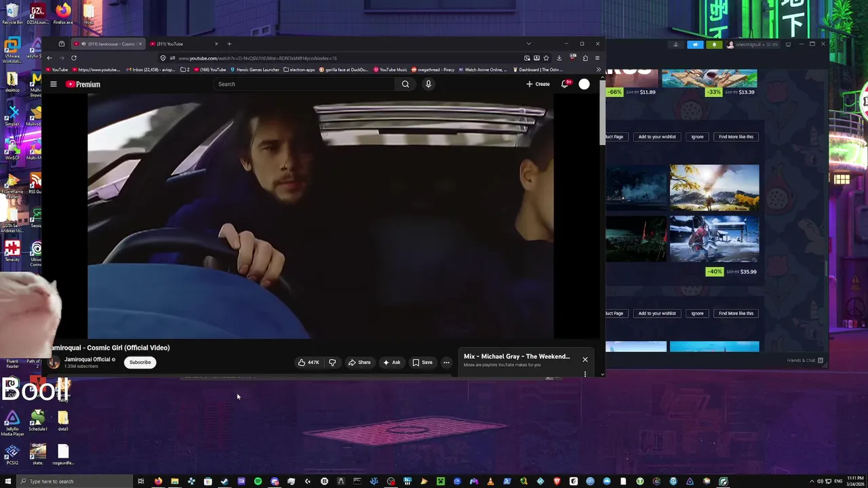Open the Steam account name dropdown
Viewport: 868px width, 488px height.
(753, 44)
